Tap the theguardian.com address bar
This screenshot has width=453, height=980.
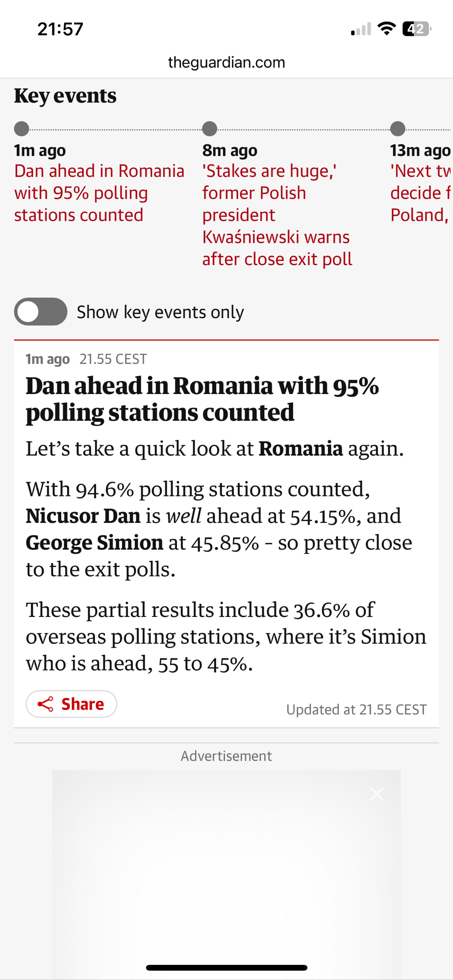pyautogui.click(x=226, y=62)
